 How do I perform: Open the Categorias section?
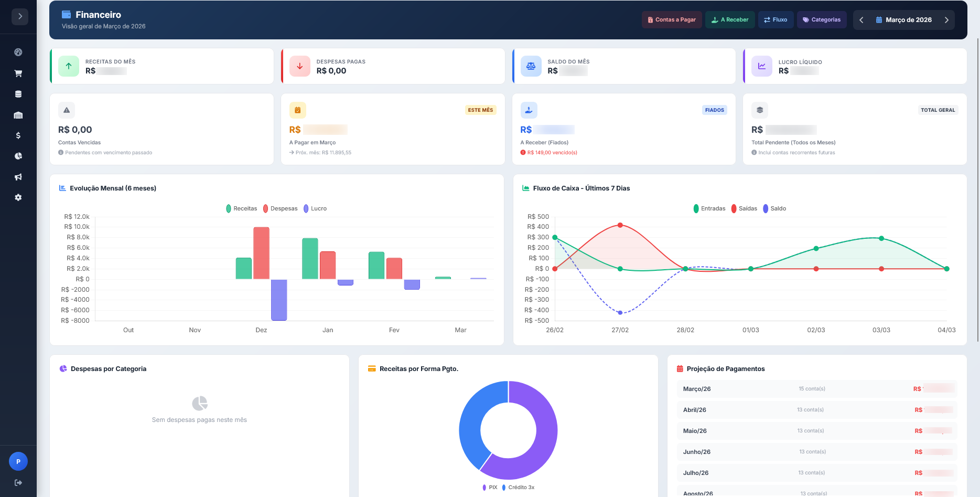[x=821, y=20]
